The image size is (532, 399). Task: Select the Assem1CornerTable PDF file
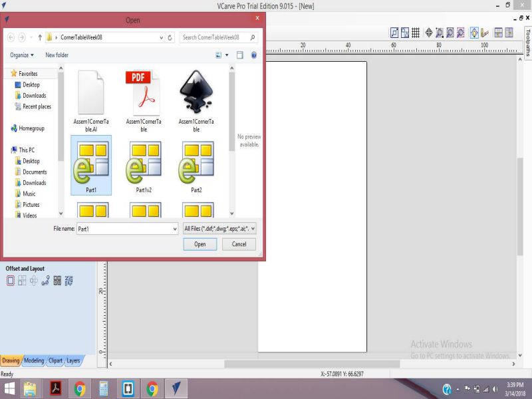pyautogui.click(x=144, y=101)
